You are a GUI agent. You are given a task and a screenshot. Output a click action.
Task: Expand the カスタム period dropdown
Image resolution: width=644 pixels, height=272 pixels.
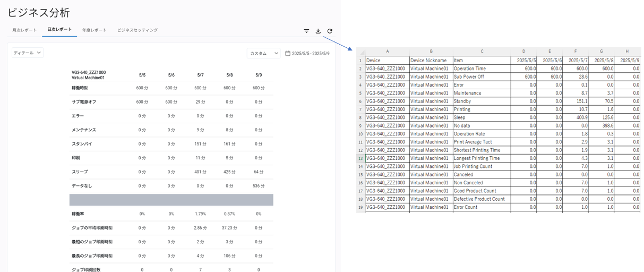(264, 53)
